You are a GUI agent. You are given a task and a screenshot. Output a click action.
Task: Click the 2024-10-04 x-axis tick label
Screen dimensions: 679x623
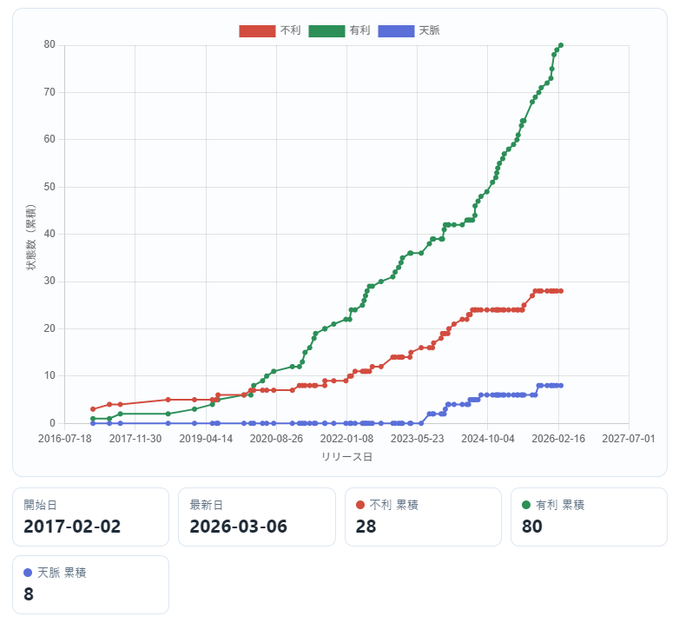488,438
